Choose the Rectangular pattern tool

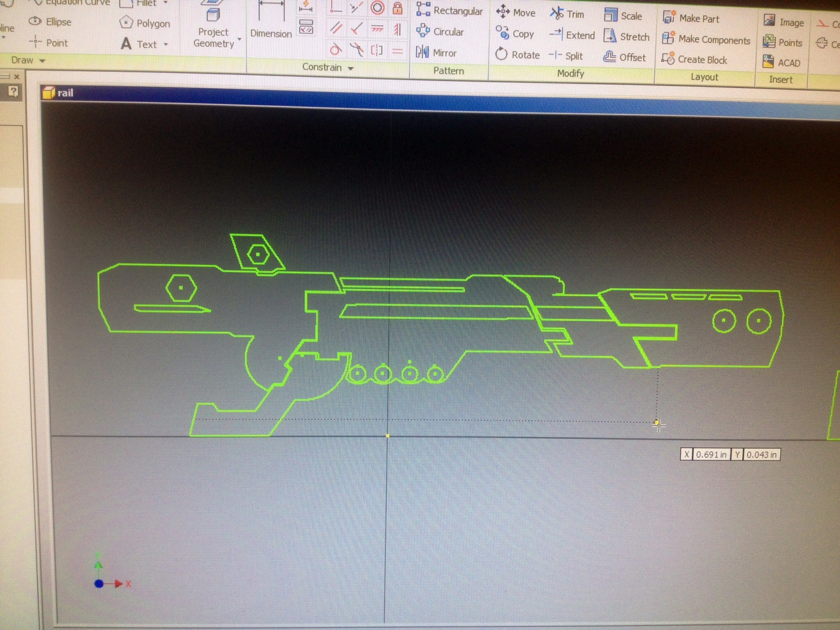click(449, 10)
